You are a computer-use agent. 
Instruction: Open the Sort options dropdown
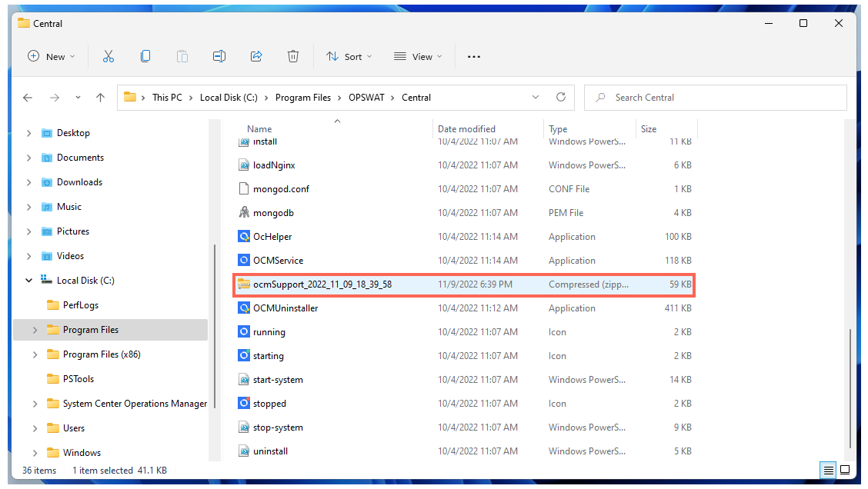point(349,56)
